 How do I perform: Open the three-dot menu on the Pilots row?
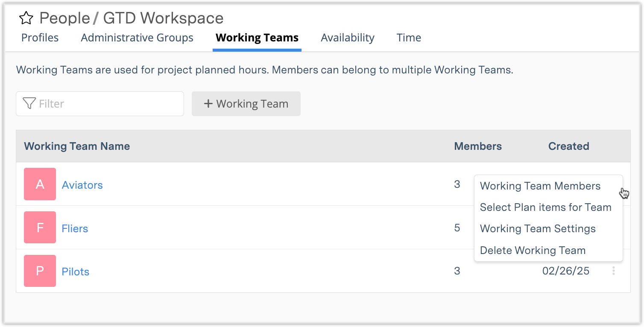(613, 271)
